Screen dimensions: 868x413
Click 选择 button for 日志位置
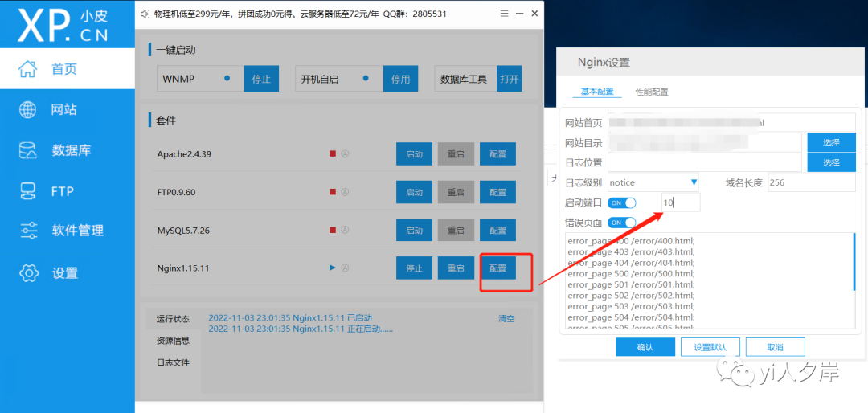832,163
